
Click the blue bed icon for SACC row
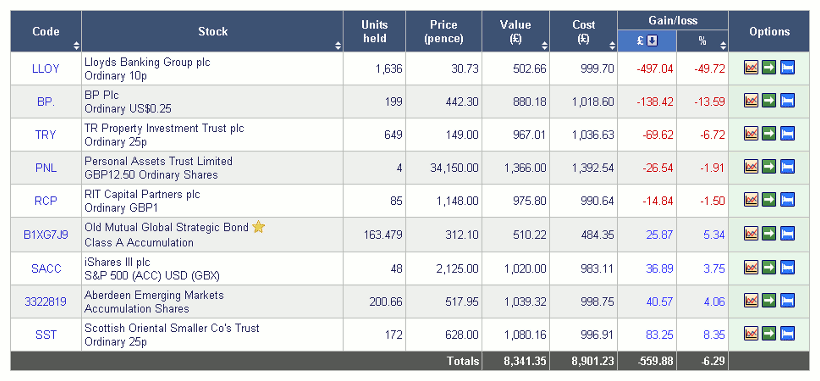click(787, 268)
